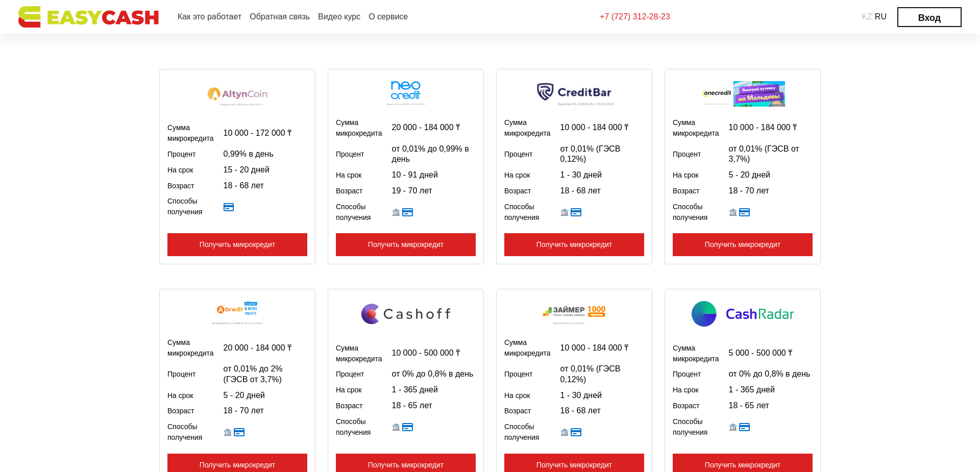
Task: Select the AltynCoin lender logo
Action: [x=237, y=93]
